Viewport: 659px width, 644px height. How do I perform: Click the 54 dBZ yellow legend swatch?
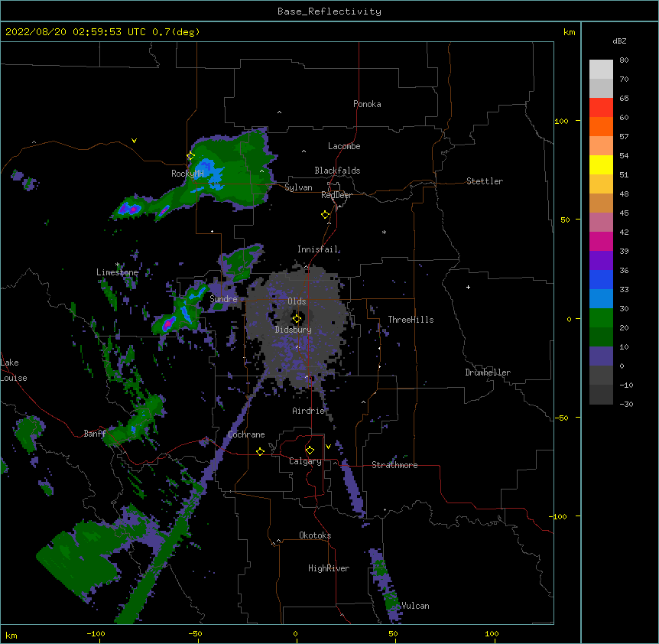(601, 164)
